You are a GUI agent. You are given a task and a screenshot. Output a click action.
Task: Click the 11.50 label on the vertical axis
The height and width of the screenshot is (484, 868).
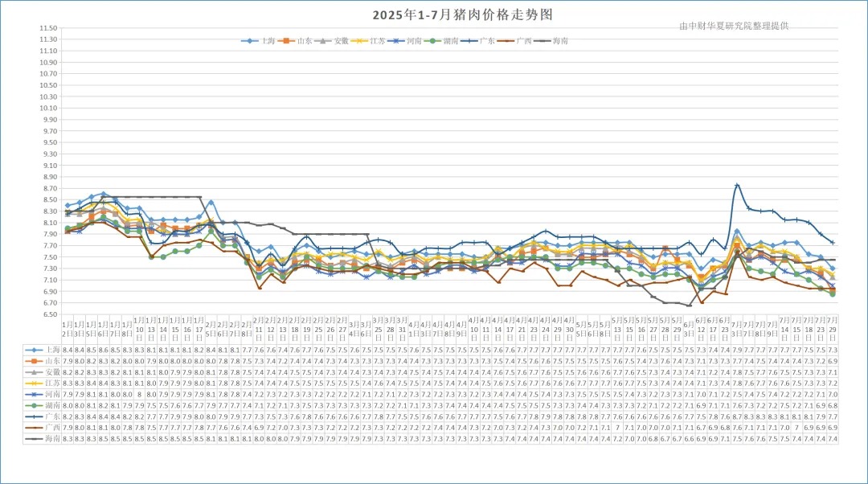coord(47,28)
